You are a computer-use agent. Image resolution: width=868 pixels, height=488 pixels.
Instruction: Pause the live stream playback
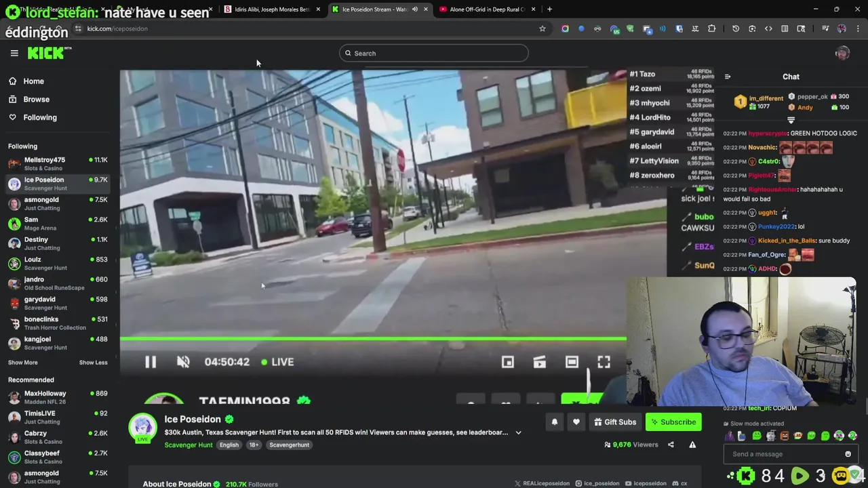[151, 362]
